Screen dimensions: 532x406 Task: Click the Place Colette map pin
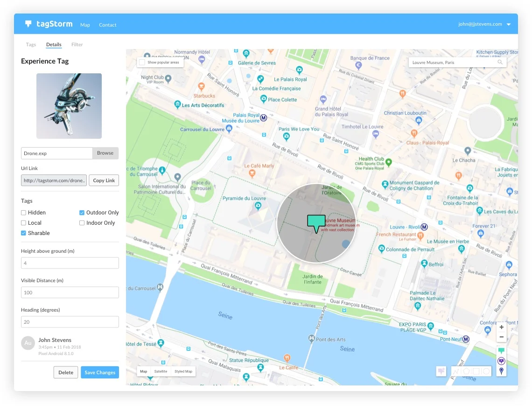[x=264, y=99]
